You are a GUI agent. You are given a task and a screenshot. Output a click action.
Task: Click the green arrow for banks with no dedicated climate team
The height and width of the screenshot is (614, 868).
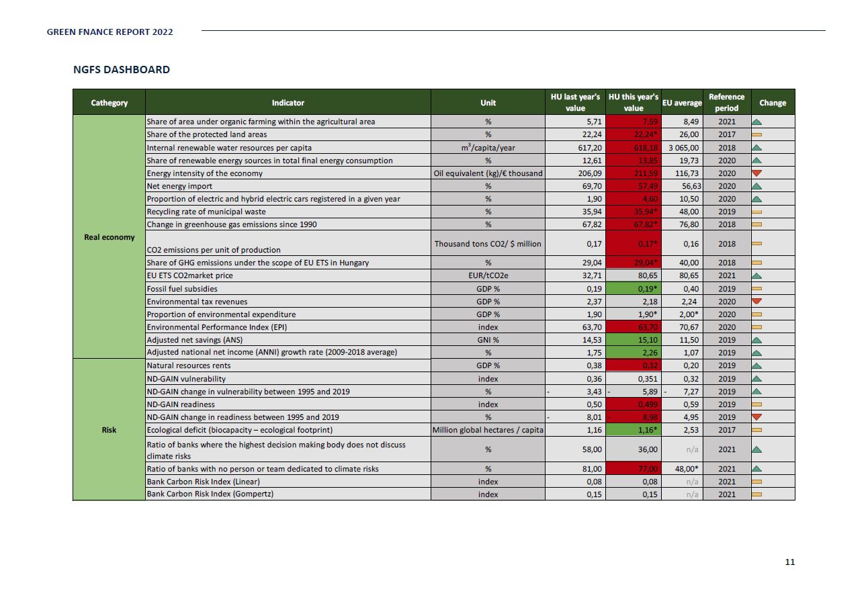756,468
